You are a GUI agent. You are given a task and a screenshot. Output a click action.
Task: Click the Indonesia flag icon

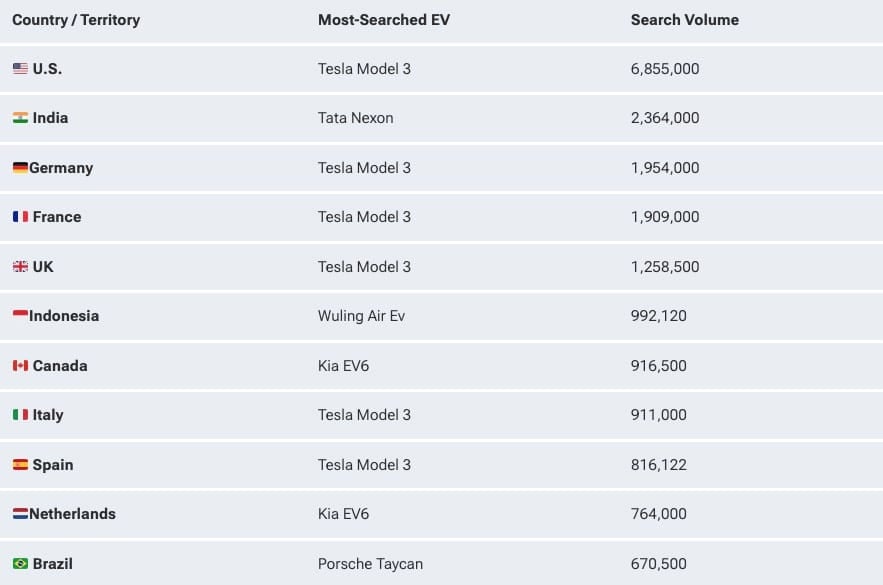[20, 316]
